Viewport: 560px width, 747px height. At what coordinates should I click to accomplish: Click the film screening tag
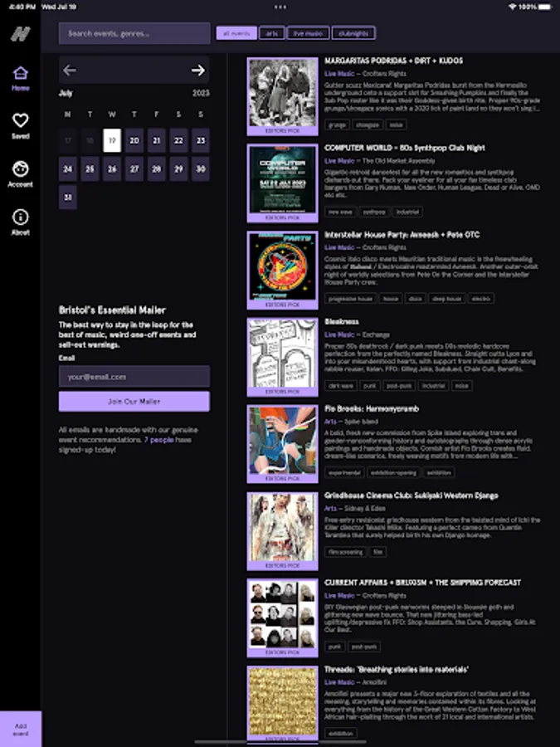point(346,552)
